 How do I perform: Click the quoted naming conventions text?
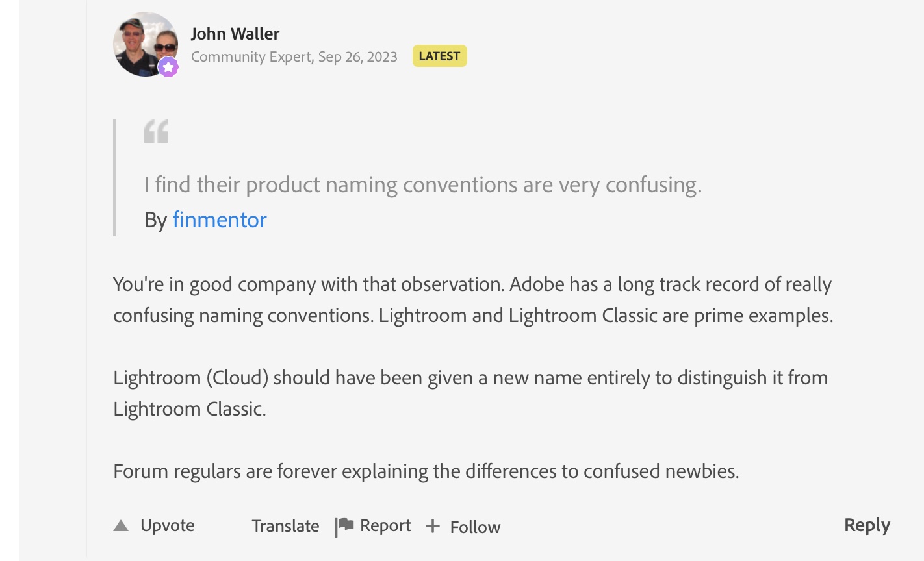423,185
